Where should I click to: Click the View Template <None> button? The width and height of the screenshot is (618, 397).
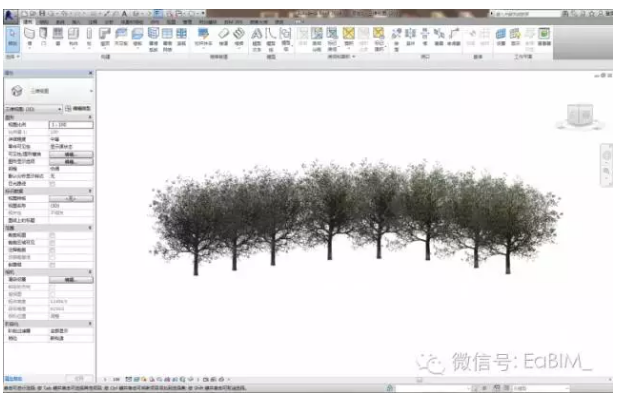pyautogui.click(x=71, y=198)
